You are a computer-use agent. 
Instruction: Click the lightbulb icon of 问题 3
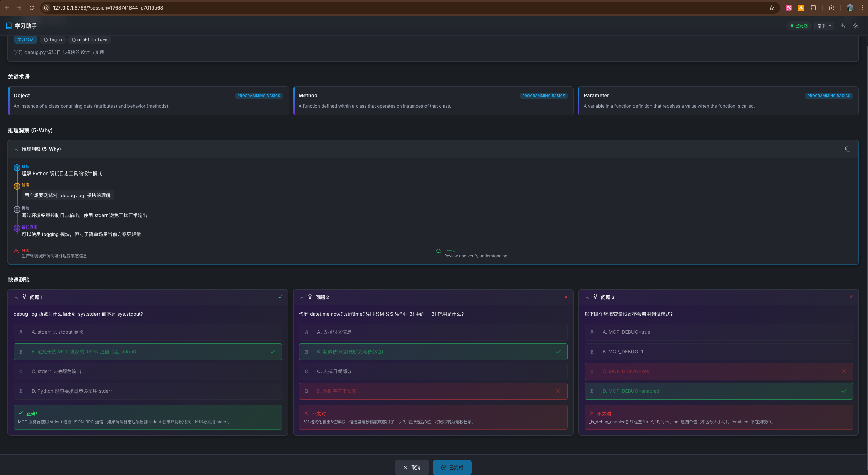595,297
